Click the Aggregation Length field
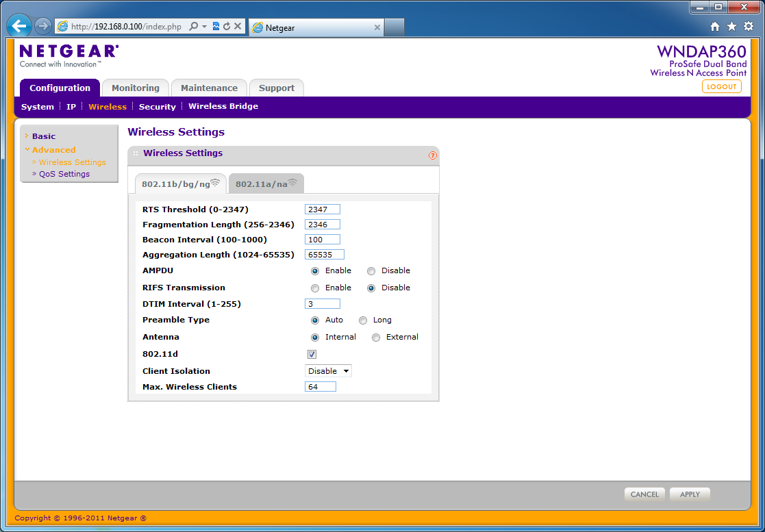The height and width of the screenshot is (532, 765). (x=325, y=255)
